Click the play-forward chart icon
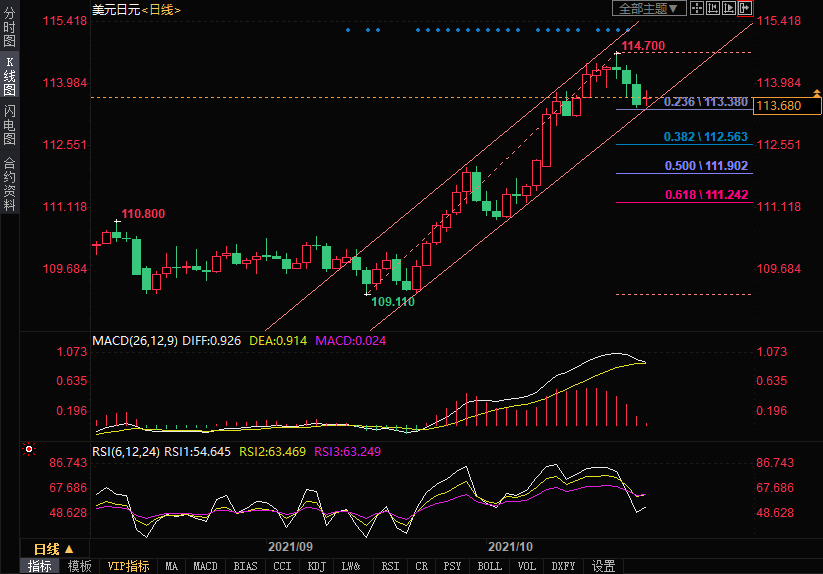The image size is (823, 574). [x=729, y=8]
